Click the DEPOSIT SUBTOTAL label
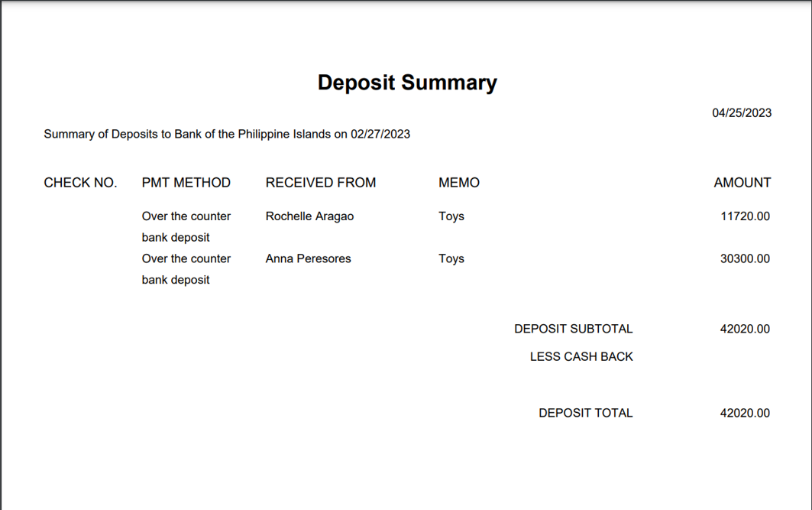812x510 pixels. click(x=573, y=329)
